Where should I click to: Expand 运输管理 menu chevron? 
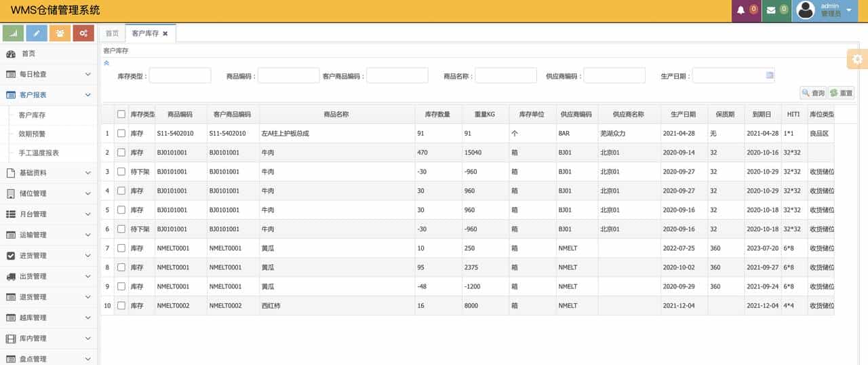click(x=88, y=235)
